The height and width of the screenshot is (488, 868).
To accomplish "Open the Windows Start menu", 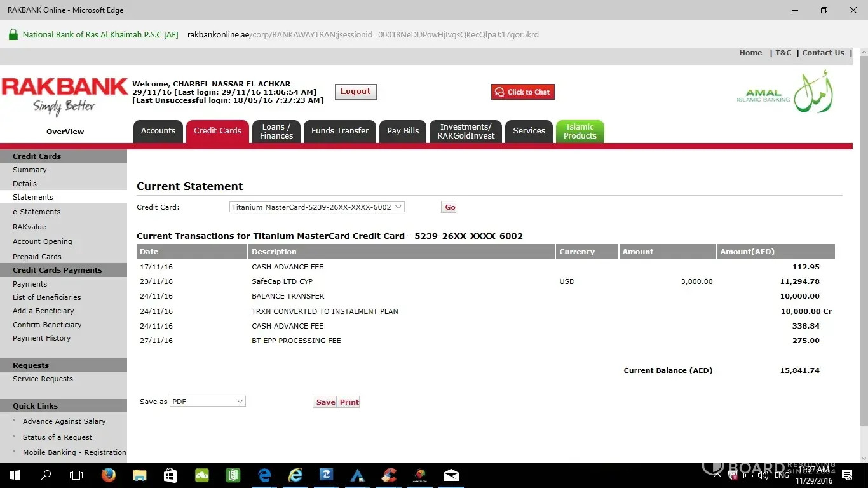I will pyautogui.click(x=14, y=475).
